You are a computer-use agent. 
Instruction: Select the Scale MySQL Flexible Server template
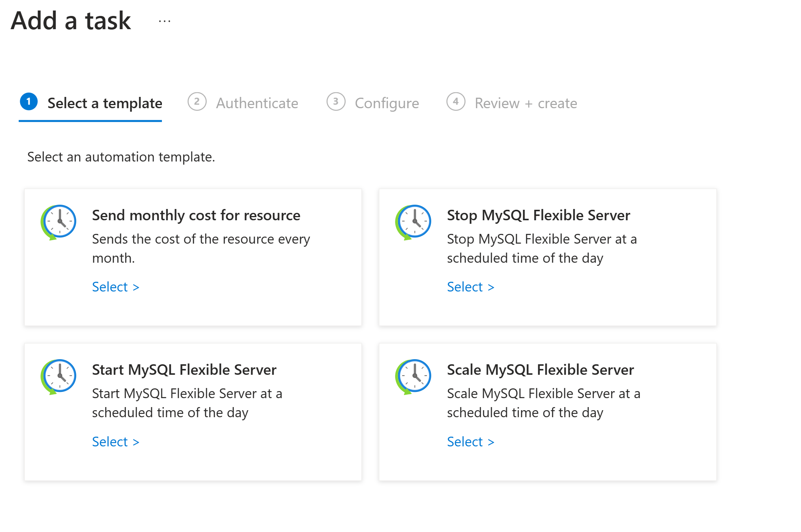(x=465, y=441)
